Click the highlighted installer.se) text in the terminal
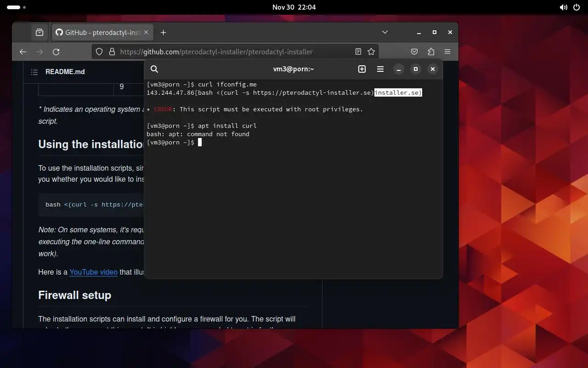The width and height of the screenshot is (588, 368). click(x=398, y=92)
